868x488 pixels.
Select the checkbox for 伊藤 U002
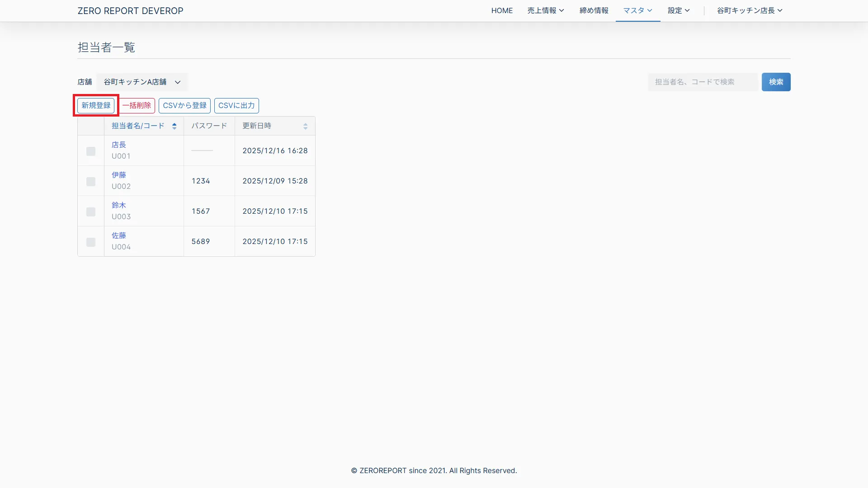click(91, 181)
